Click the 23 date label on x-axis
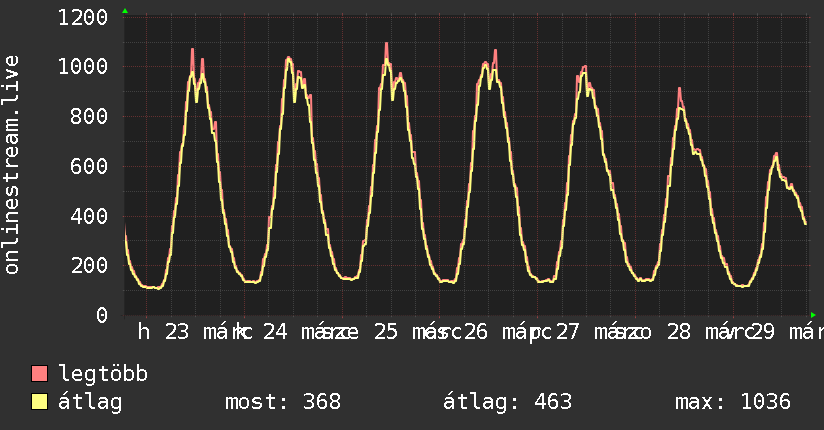 (x=177, y=332)
